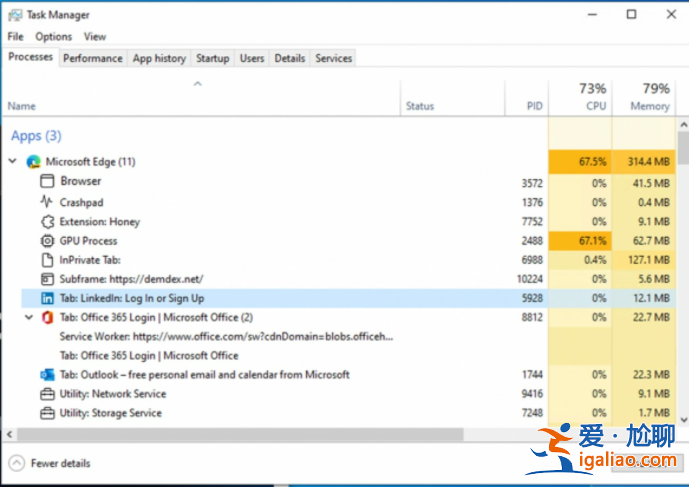Minimize the Task Manager window
Image resolution: width=689 pixels, height=487 pixels.
coord(592,15)
